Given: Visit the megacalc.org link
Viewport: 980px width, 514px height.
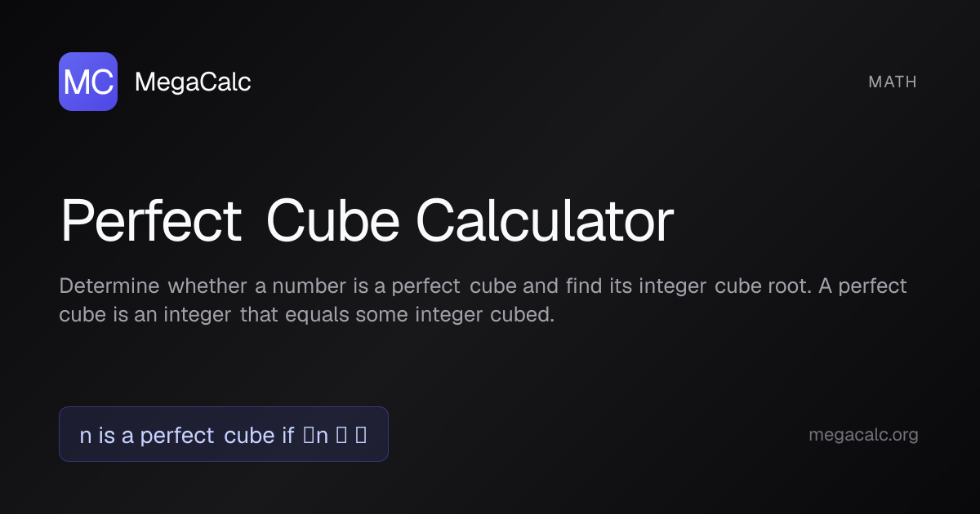Looking at the screenshot, I should tap(863, 435).
